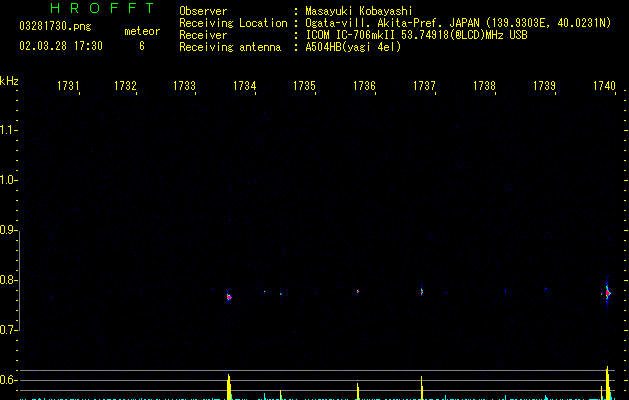Click observer name Masayuki Kobayashi
The height and width of the screenshot is (400, 629).
click(359, 11)
